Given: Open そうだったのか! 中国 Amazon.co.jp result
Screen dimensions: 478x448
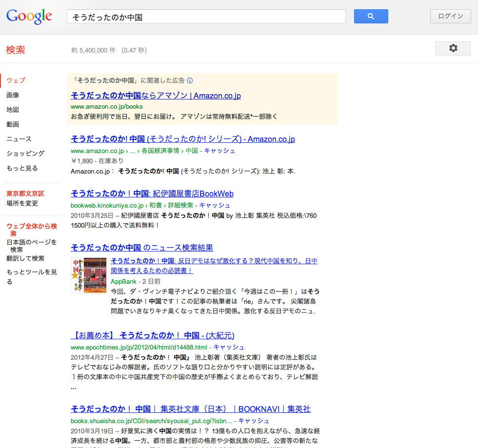Looking at the screenshot, I should coord(183,139).
